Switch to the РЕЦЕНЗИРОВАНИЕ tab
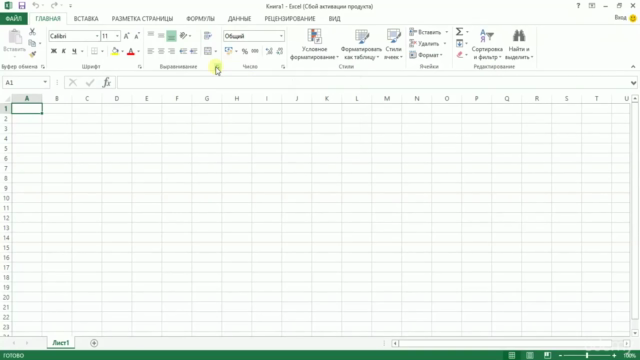Viewport: 640px width, 360px height. [290, 18]
